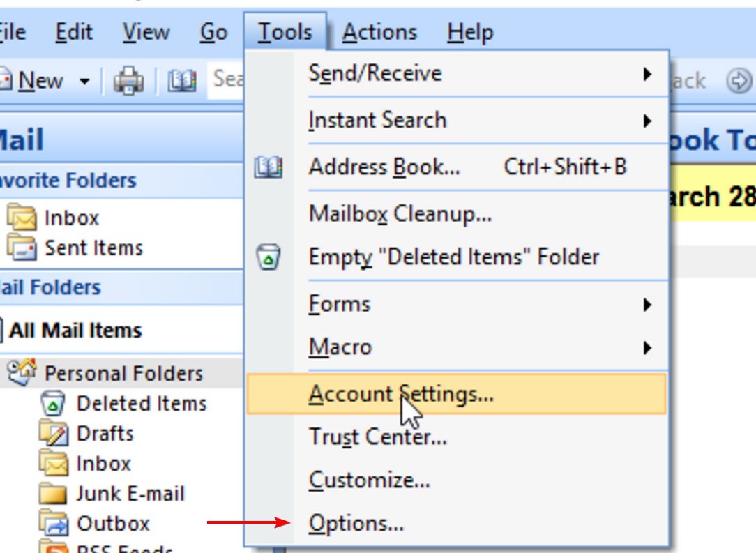Click the Drafts folder icon
Image resolution: width=756 pixels, height=553 pixels.
53,432
